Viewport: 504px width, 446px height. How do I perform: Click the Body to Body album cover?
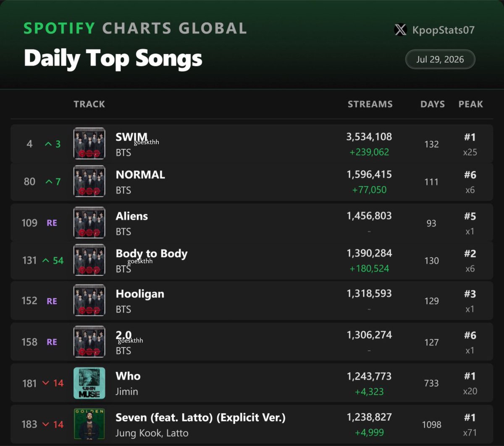click(x=89, y=260)
